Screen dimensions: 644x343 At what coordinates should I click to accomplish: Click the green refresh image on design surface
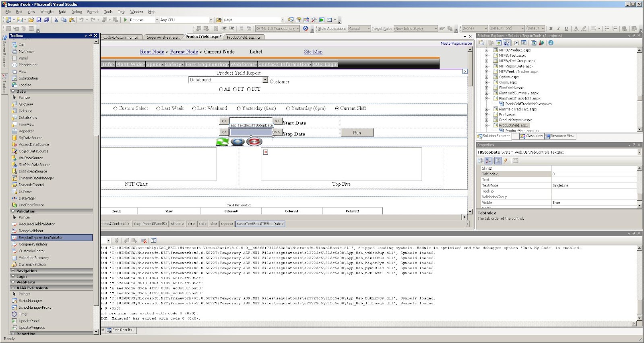[x=222, y=141]
